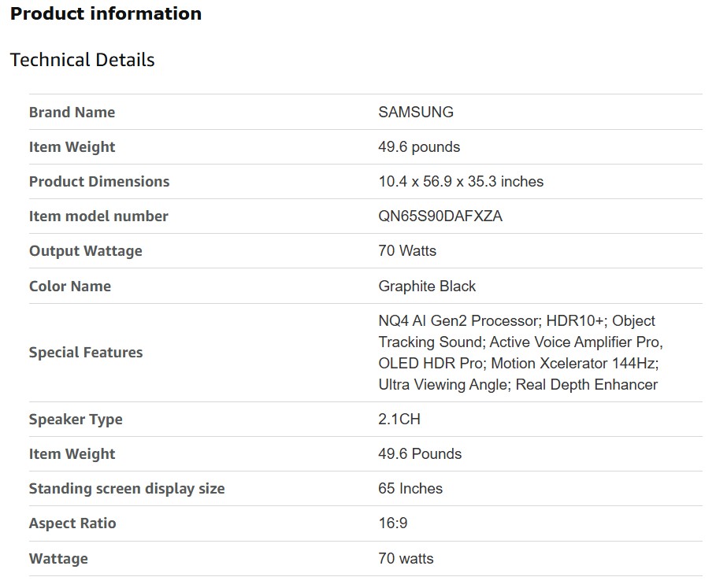Select the Technical Details heading
This screenshot has width=716, height=588.
82,60
